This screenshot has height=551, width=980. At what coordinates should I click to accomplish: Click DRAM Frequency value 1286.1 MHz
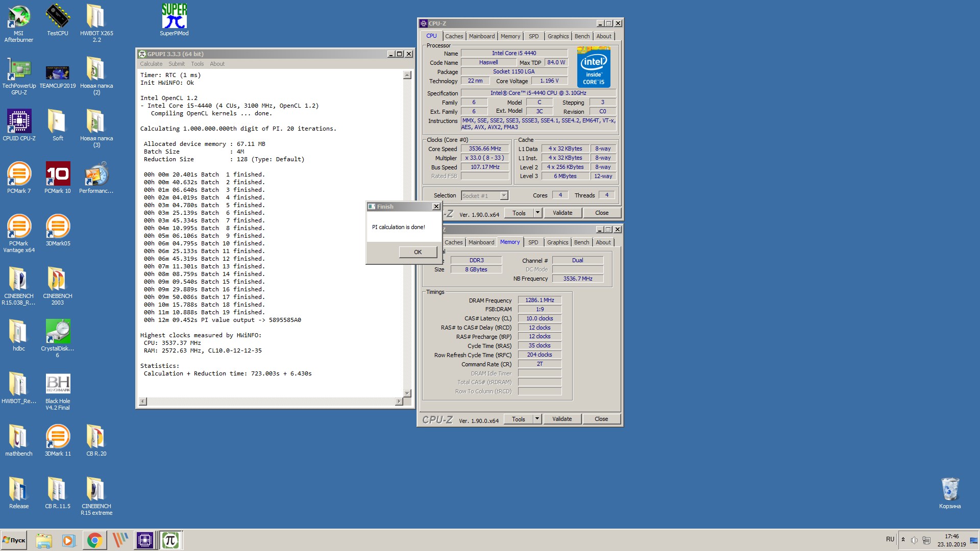pos(540,300)
